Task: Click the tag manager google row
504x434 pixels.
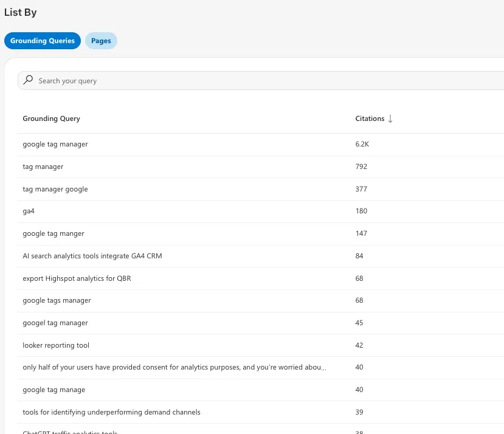Action: tap(55, 189)
